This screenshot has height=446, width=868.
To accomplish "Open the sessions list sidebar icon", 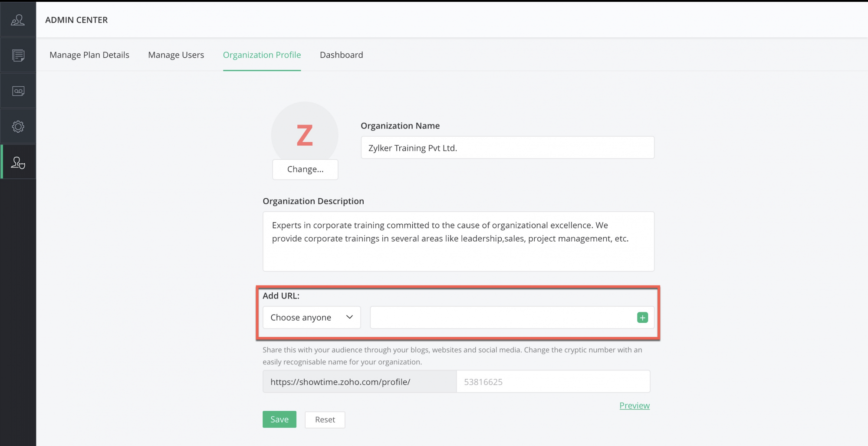I will point(18,56).
